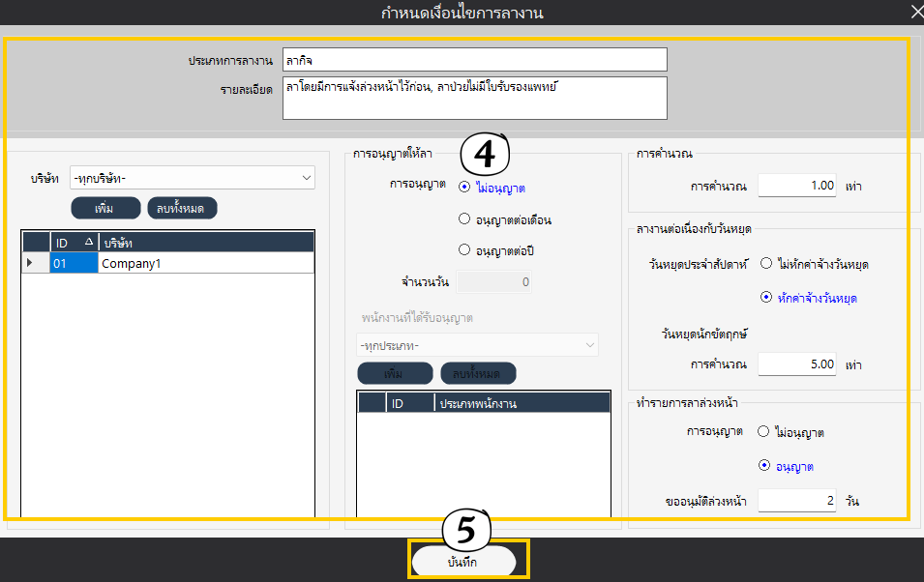Viewport: 924px width, 582px height.
Task: Select อนุญาต for advance leave entry
Action: tap(765, 466)
